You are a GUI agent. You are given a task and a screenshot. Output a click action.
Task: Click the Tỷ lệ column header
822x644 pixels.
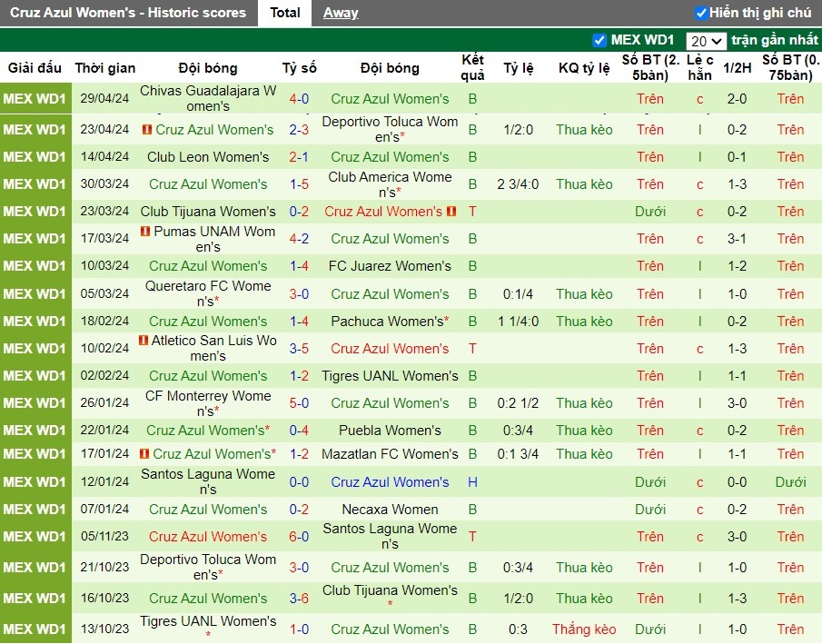tap(518, 67)
